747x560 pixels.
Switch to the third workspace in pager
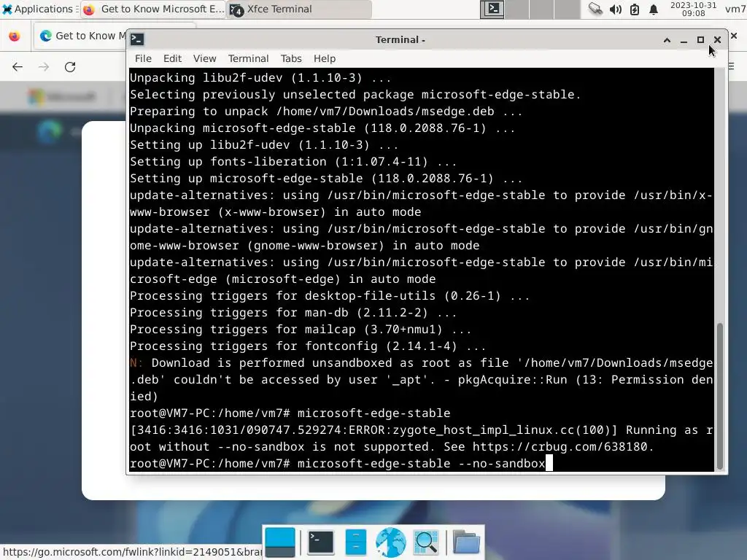click(x=542, y=9)
